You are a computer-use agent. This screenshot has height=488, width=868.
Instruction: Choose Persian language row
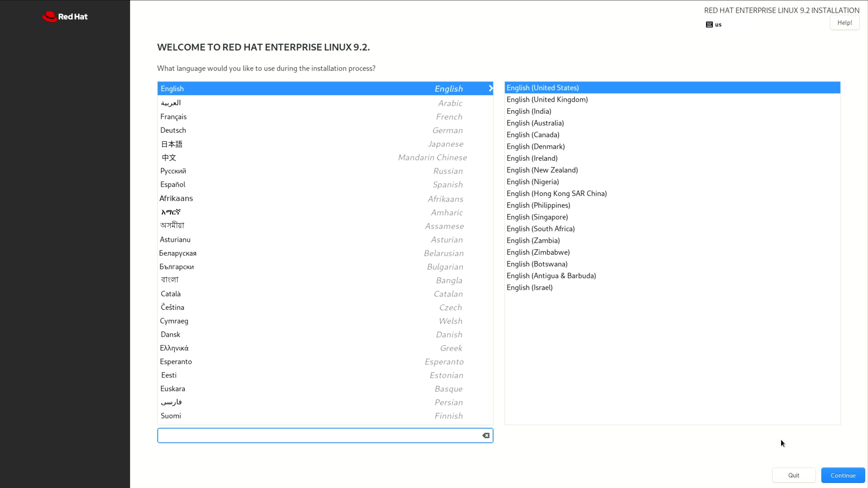325,402
